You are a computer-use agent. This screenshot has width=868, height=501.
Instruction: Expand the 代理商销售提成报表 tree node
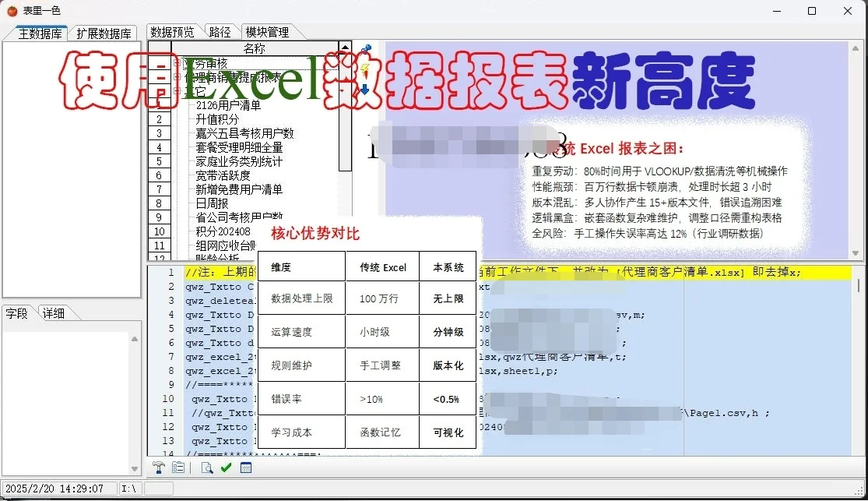point(177,76)
